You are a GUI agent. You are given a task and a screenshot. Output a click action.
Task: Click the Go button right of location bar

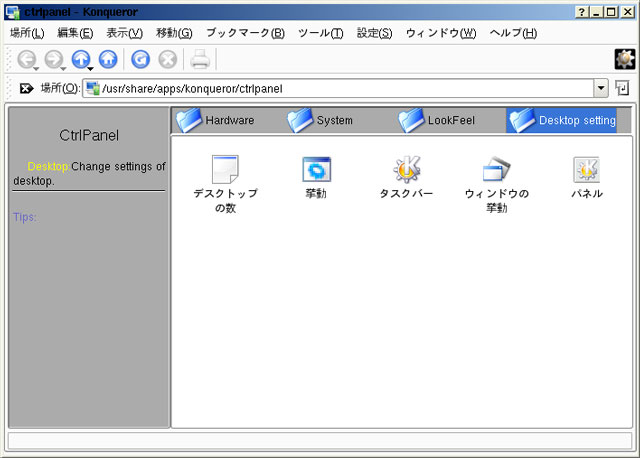(x=624, y=89)
